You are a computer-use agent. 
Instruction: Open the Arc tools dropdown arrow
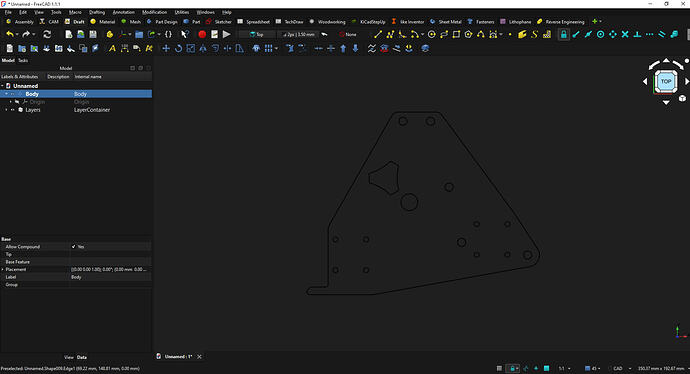422,34
